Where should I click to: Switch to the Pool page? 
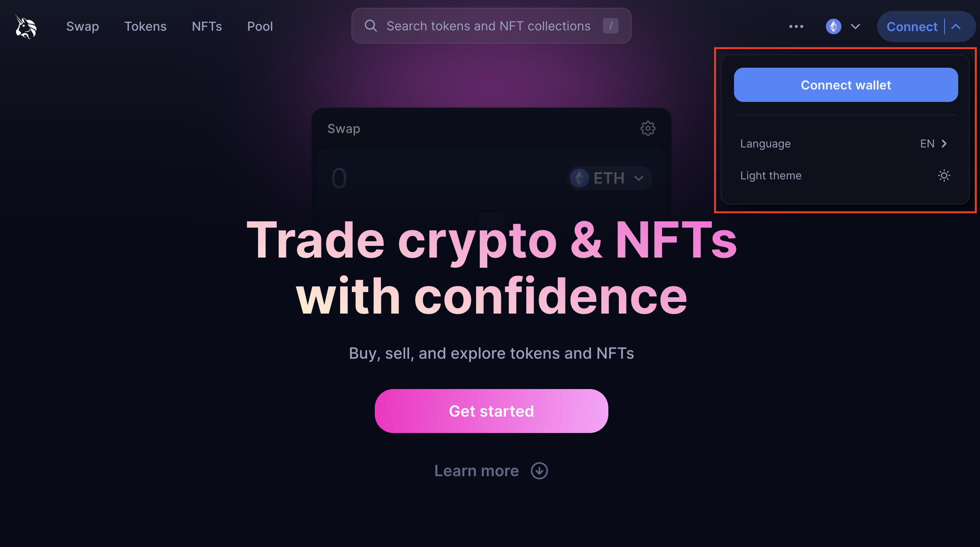tap(260, 26)
